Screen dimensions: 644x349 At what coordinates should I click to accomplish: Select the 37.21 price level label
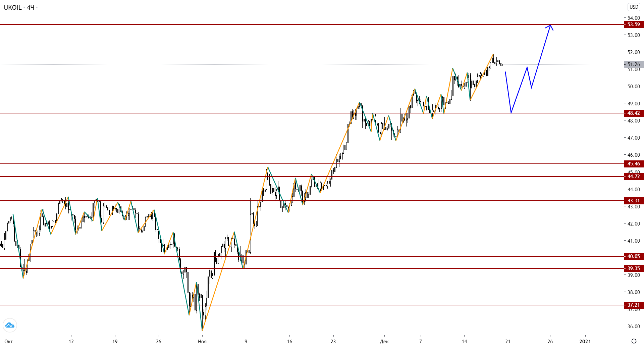click(x=634, y=305)
